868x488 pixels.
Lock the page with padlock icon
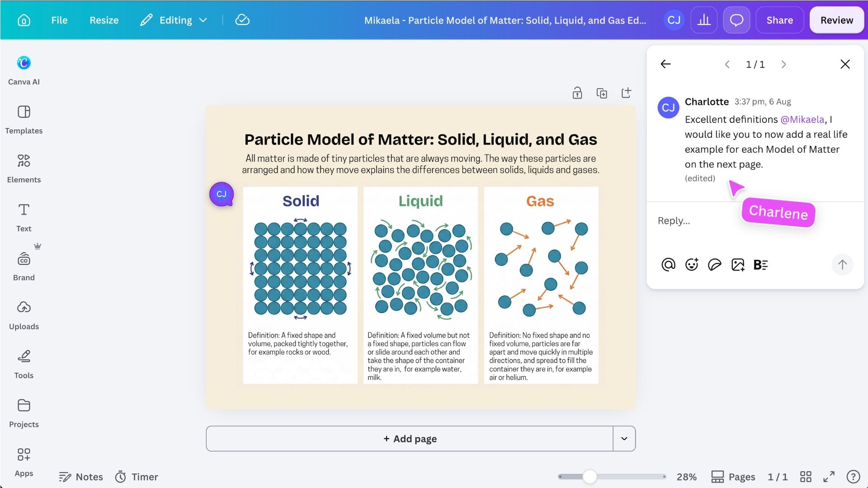577,93
